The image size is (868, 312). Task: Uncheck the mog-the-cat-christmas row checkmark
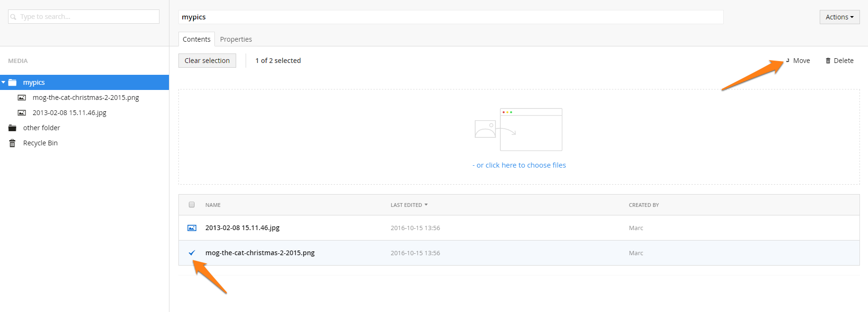click(x=192, y=253)
